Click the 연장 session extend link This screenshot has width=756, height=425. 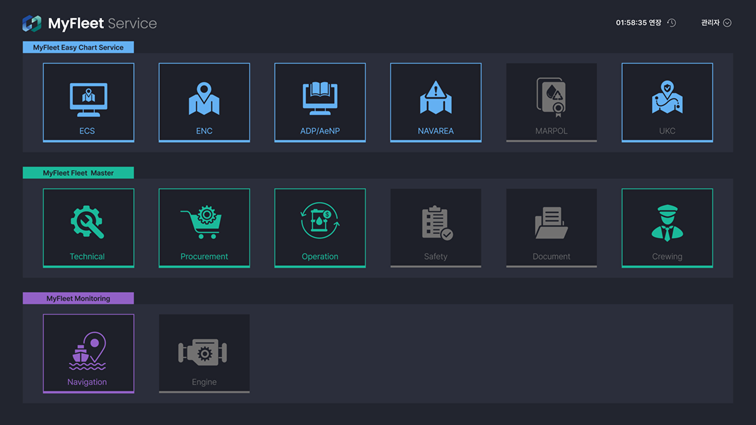click(x=655, y=23)
